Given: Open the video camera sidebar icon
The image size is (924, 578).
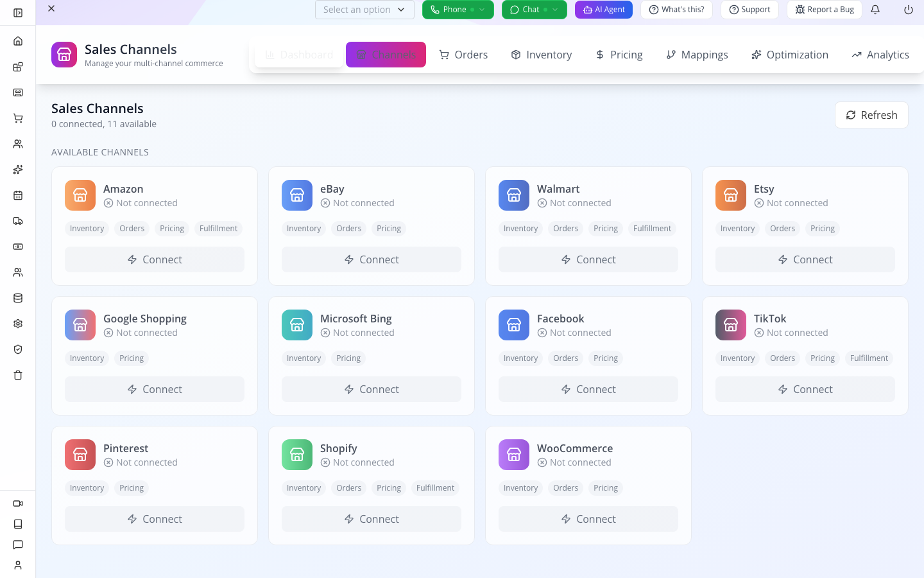Looking at the screenshot, I should [x=18, y=504].
